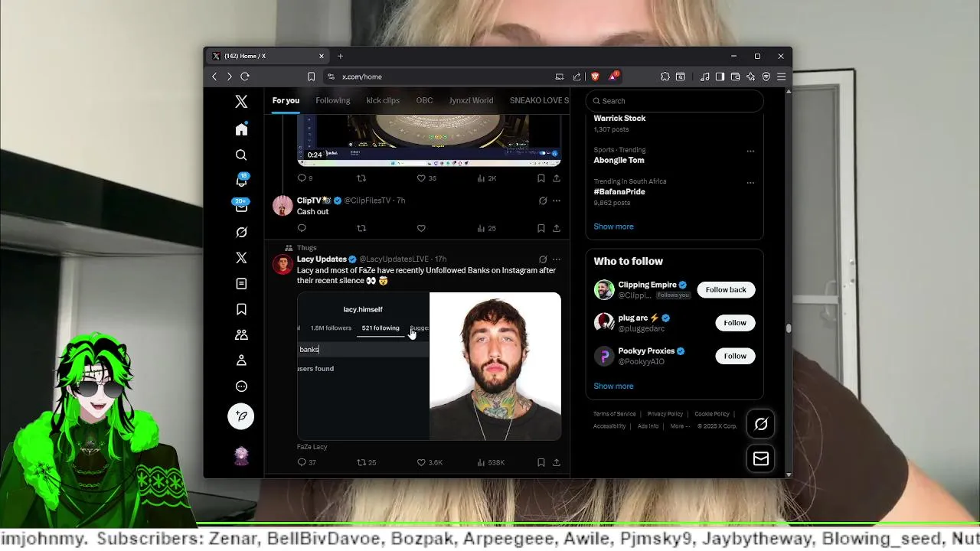Open Profile person icon in sidebar
The height and width of the screenshot is (551, 980).
[x=241, y=360]
